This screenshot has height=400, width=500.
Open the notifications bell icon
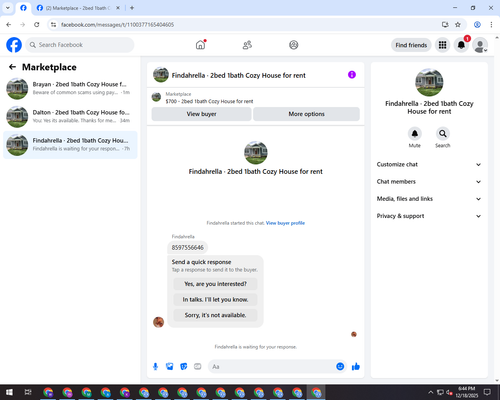[461, 45]
